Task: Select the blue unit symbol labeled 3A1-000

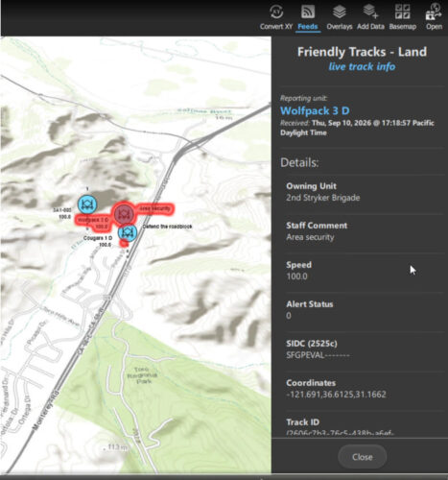Action: click(87, 204)
